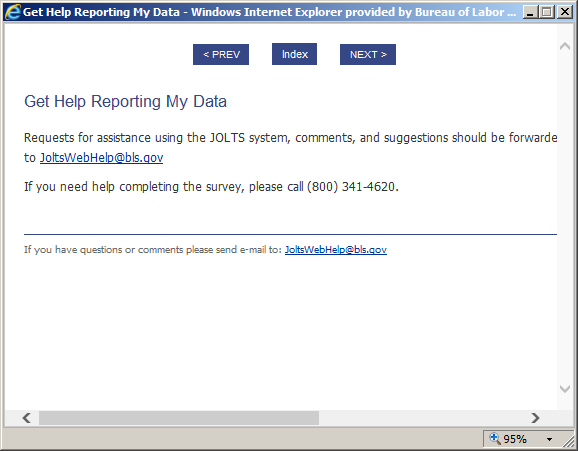Click the heading 'Get Help Reporting My Data'
Image resolution: width=578 pixels, height=451 pixels.
pos(125,101)
